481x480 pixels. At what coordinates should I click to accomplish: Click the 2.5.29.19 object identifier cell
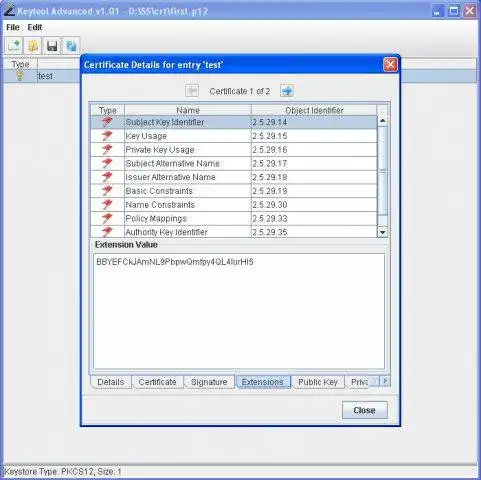click(314, 191)
